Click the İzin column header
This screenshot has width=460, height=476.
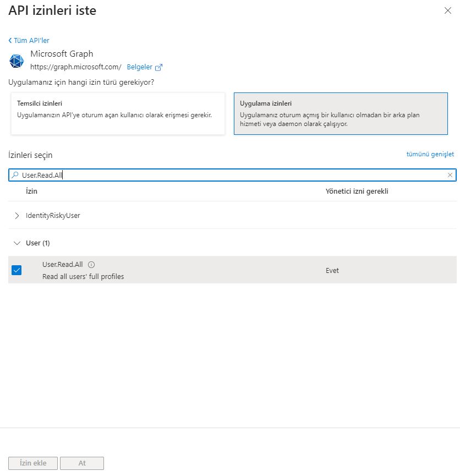[31, 192]
